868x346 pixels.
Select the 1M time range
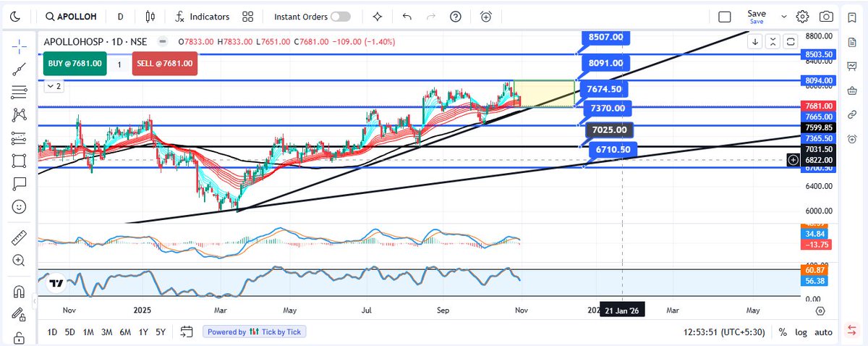coord(88,332)
